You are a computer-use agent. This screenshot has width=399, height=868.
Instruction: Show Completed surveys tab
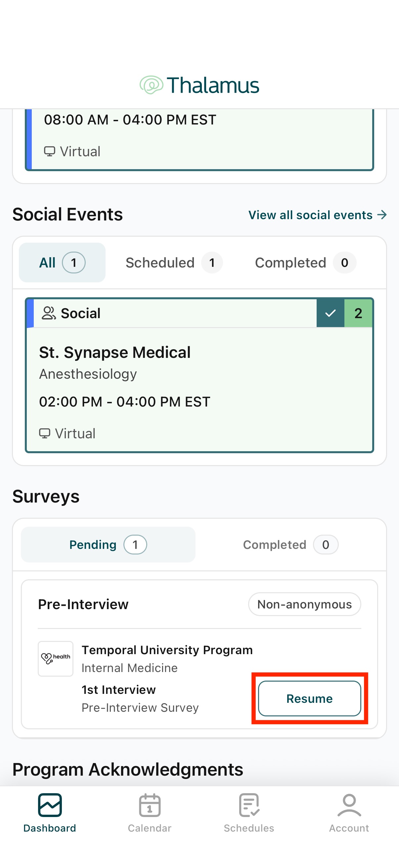[x=290, y=545]
